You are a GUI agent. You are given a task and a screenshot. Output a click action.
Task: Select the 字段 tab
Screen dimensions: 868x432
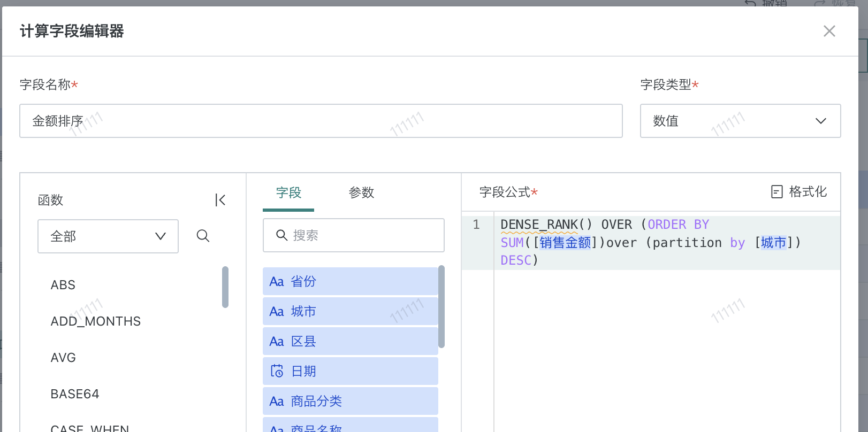click(288, 192)
